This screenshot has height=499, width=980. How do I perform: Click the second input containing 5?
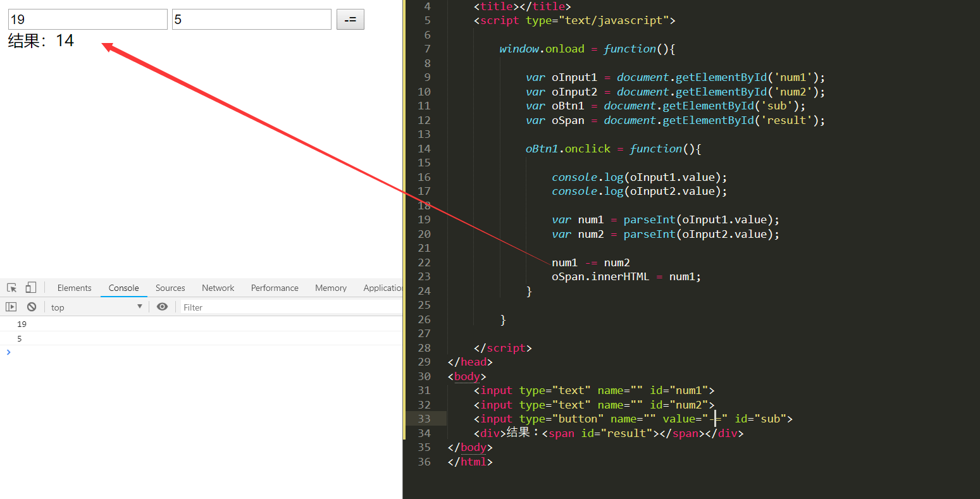[252, 19]
